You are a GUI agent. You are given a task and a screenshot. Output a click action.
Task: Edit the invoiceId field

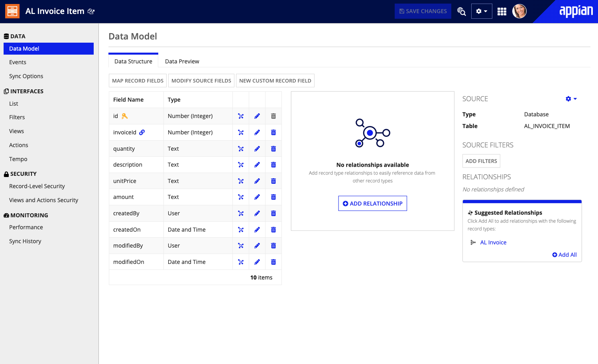[257, 132]
